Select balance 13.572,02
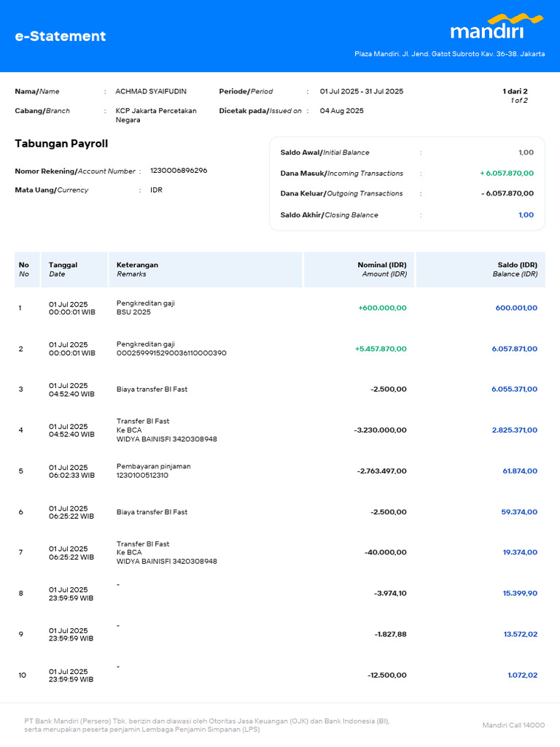Screen dimensions: 560x747 click(x=521, y=635)
